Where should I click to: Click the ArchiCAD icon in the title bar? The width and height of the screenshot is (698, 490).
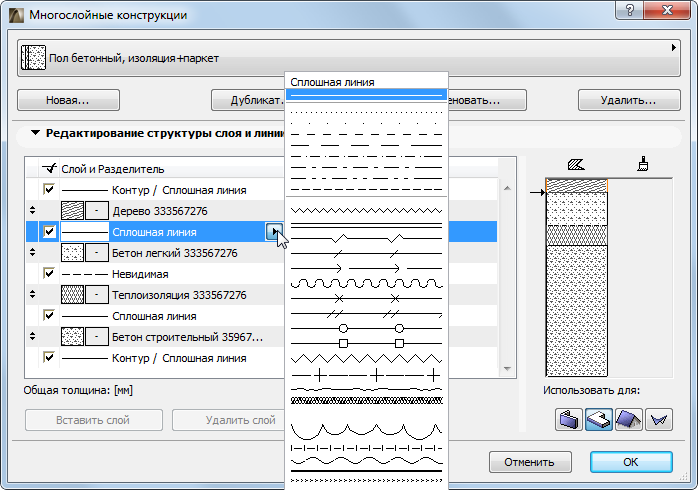pos(17,15)
